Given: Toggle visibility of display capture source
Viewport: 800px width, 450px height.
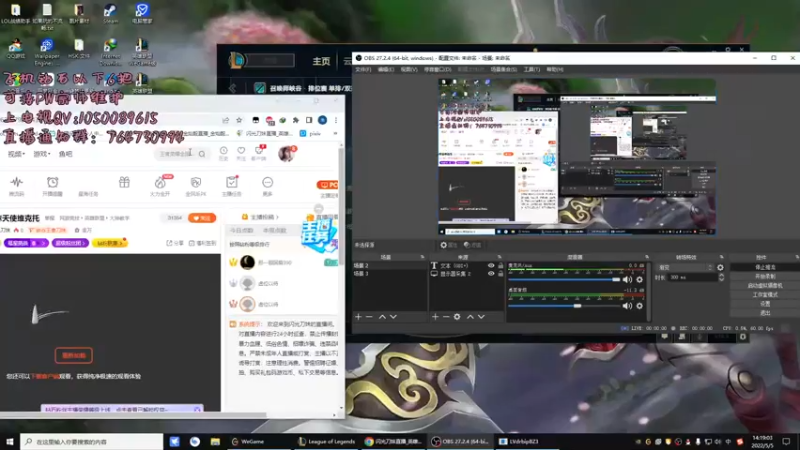Looking at the screenshot, I should [491, 274].
